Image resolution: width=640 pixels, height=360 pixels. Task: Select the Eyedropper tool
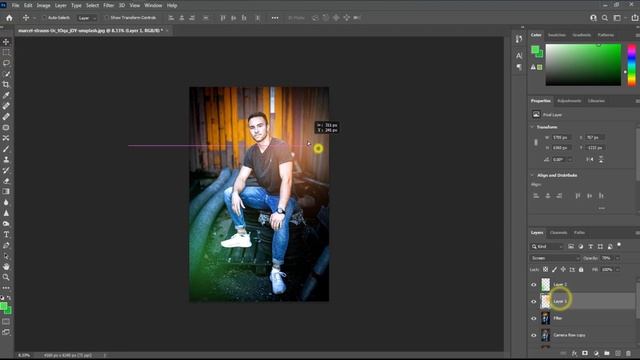(6, 95)
